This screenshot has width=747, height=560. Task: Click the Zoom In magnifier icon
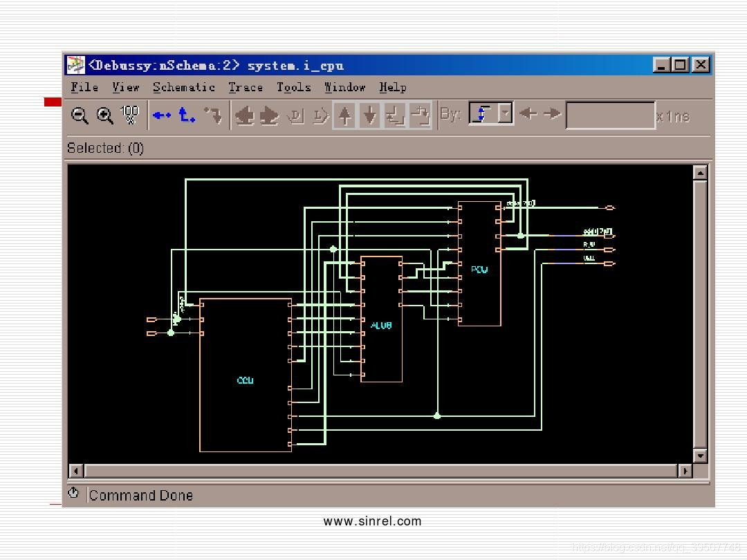[x=105, y=115]
